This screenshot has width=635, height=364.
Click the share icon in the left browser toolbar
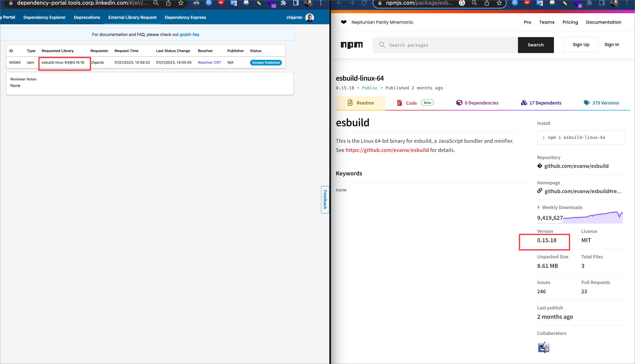pyautogui.click(x=169, y=3)
